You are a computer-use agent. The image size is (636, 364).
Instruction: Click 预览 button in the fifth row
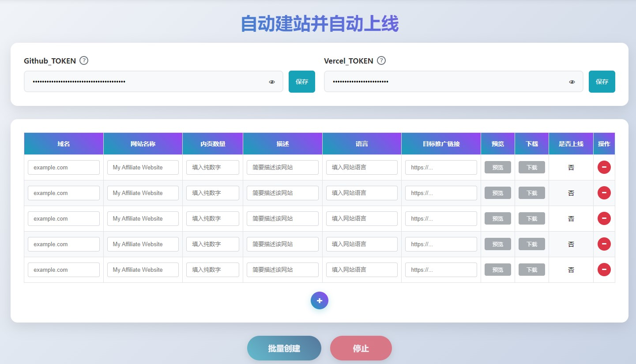[x=498, y=270]
